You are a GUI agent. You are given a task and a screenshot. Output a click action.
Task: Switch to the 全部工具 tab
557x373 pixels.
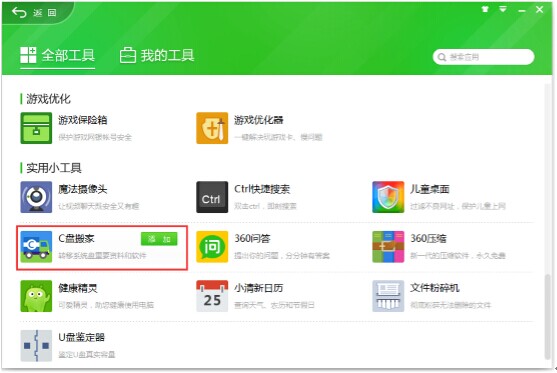tap(58, 56)
